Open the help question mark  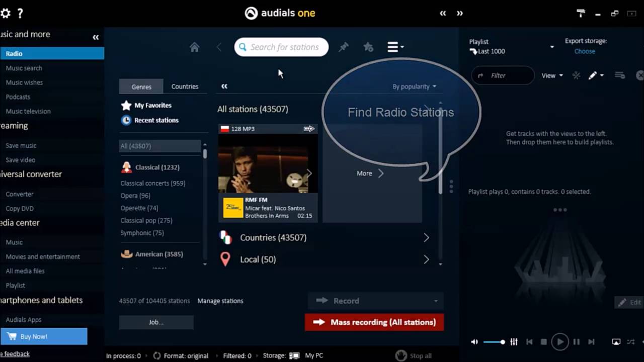pos(20,14)
